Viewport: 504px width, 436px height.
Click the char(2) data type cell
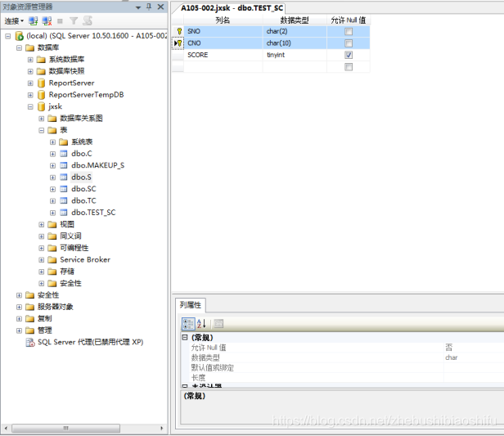click(x=295, y=31)
